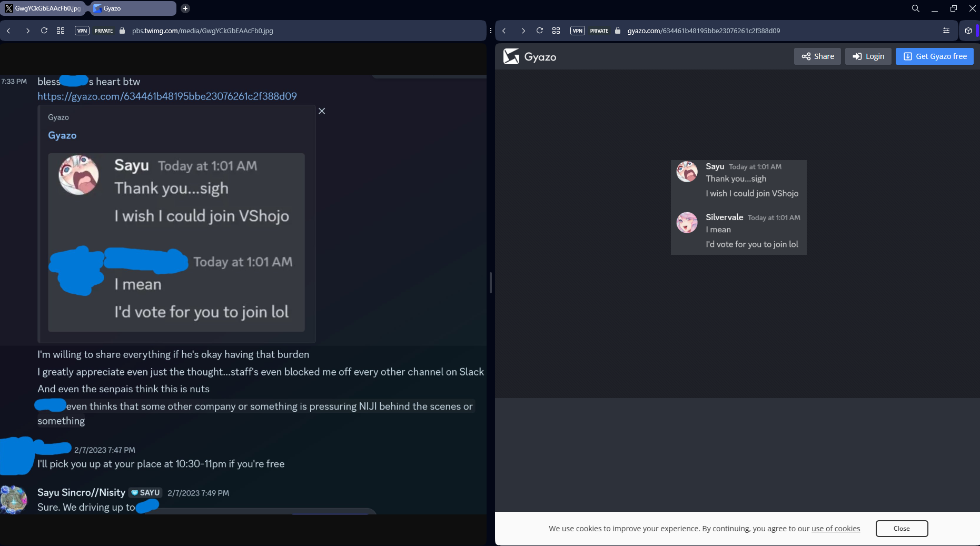Open the start page grid in left pane
The image size is (980, 546).
pyautogui.click(x=61, y=31)
